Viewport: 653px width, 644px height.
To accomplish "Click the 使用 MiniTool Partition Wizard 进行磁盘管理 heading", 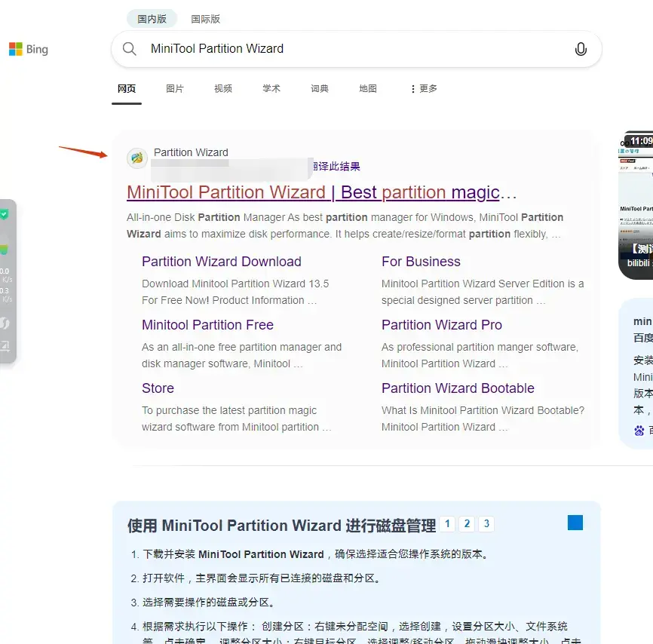I will pyautogui.click(x=281, y=526).
